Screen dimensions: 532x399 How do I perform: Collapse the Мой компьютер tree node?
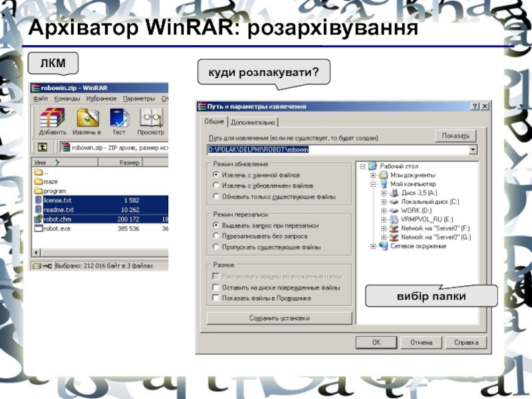pos(373,184)
